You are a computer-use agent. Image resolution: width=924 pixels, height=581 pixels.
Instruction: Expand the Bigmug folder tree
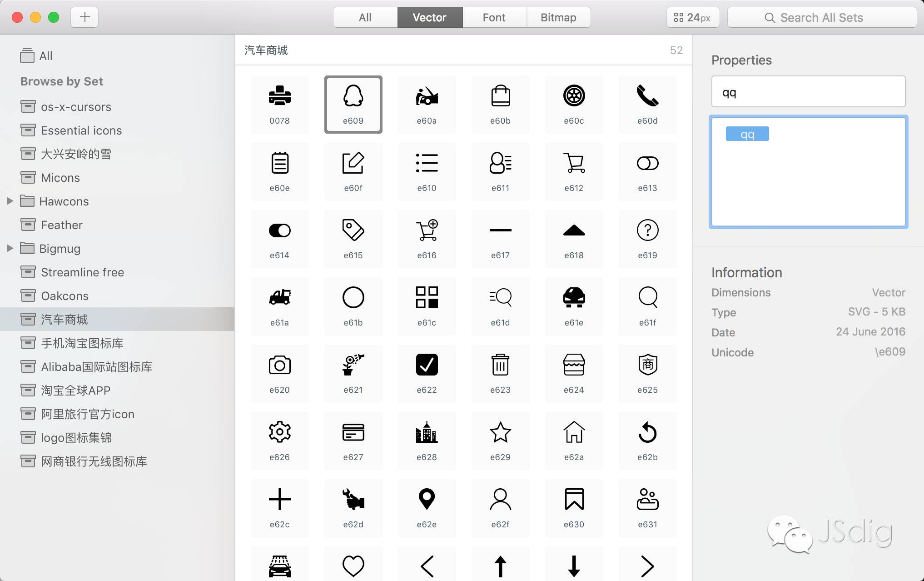tap(10, 248)
